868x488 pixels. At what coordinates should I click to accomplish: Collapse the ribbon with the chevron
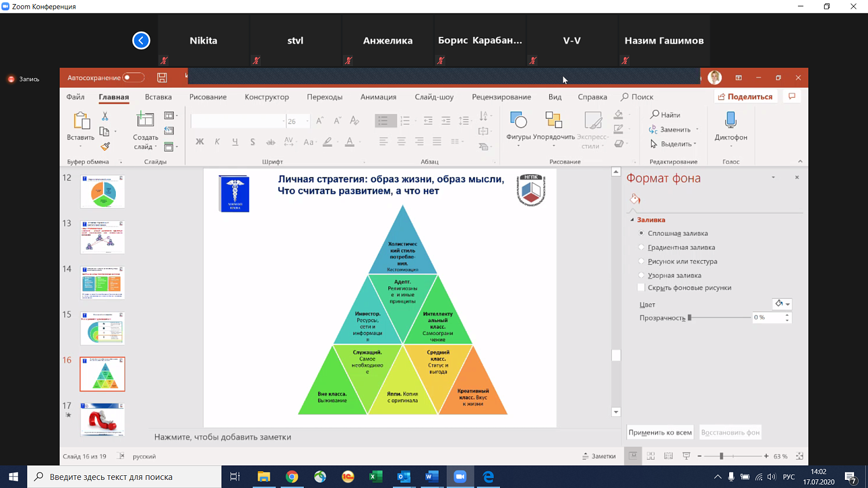(x=800, y=161)
